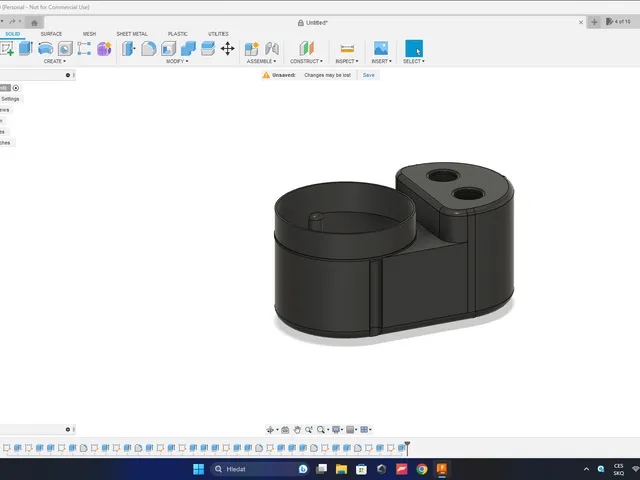Click the Save link in unsaved banner
The image size is (640, 480).
coord(369,75)
